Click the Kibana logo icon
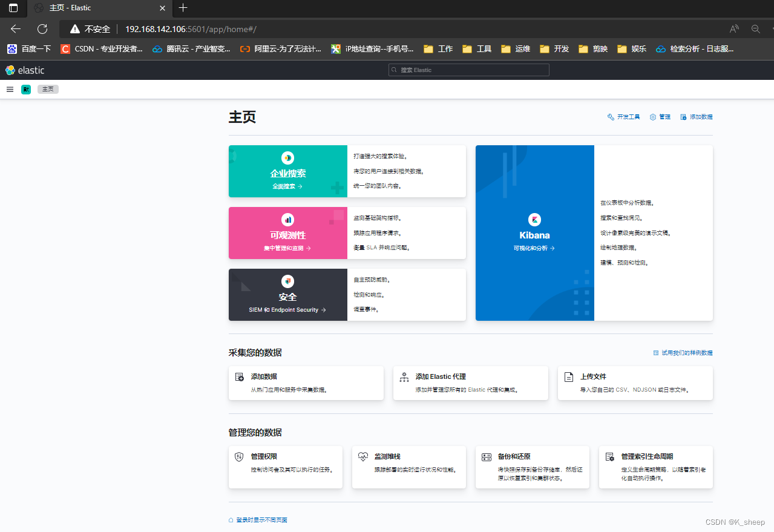Viewport: 774px width, 532px height. (534, 220)
